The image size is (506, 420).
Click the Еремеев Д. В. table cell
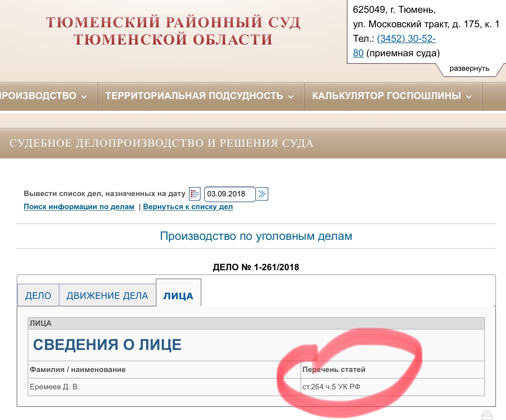55,387
